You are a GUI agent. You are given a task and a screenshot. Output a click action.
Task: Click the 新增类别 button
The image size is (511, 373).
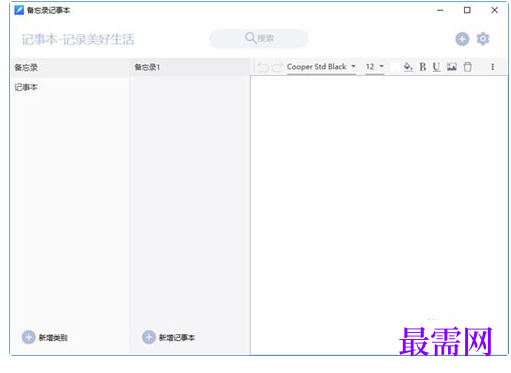pos(45,337)
